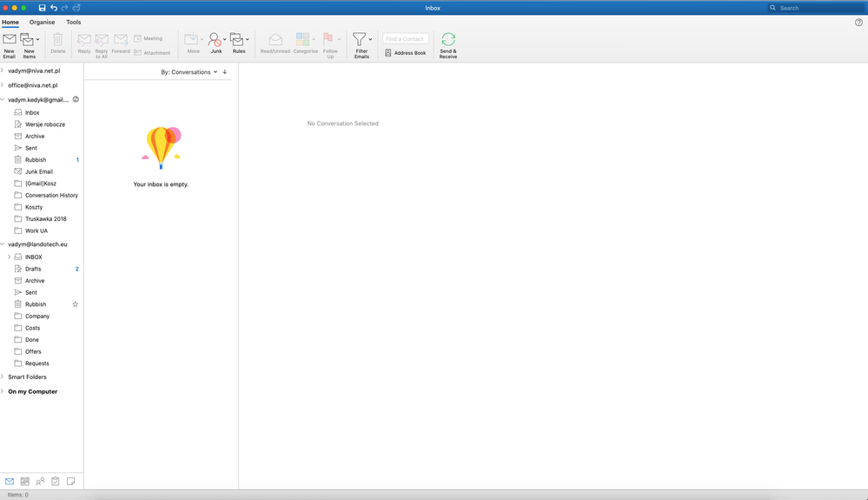Toggle the sort order arrow

(225, 72)
